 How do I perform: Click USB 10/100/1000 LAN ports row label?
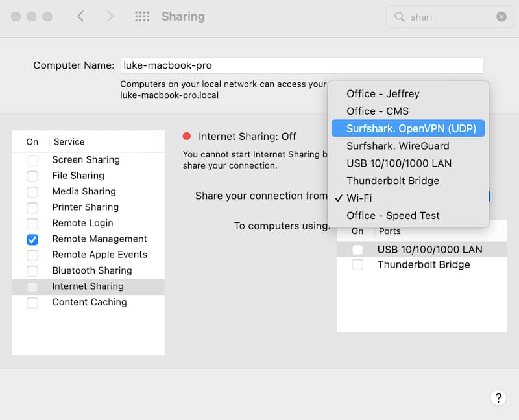pyautogui.click(x=429, y=250)
